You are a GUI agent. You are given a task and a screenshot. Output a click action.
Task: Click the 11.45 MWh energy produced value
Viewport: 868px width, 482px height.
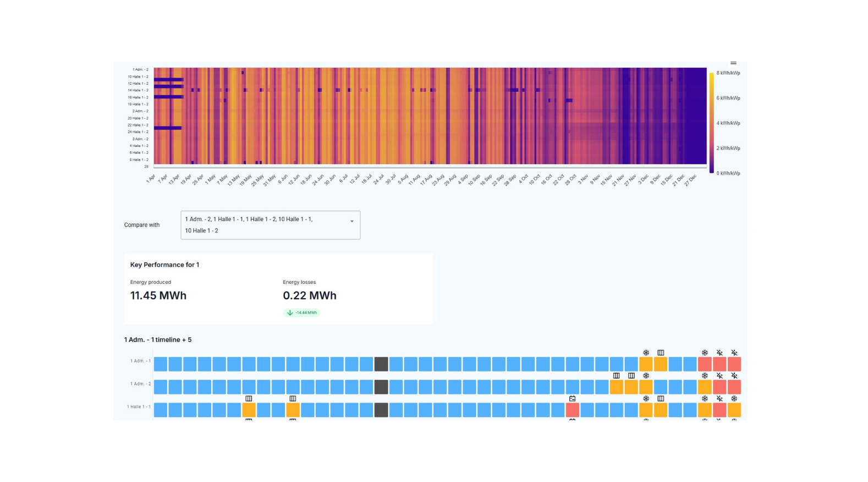158,295
